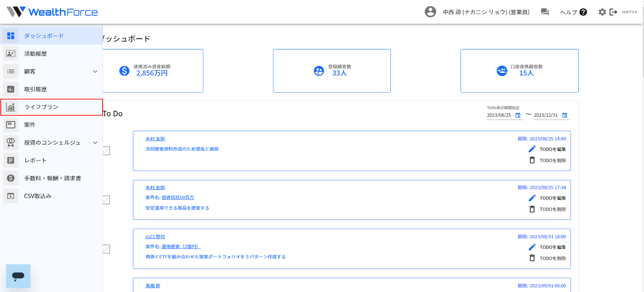Click the 投資のコンシェルジュ icon
Viewport: 644px width, 292px height.
tap(11, 142)
